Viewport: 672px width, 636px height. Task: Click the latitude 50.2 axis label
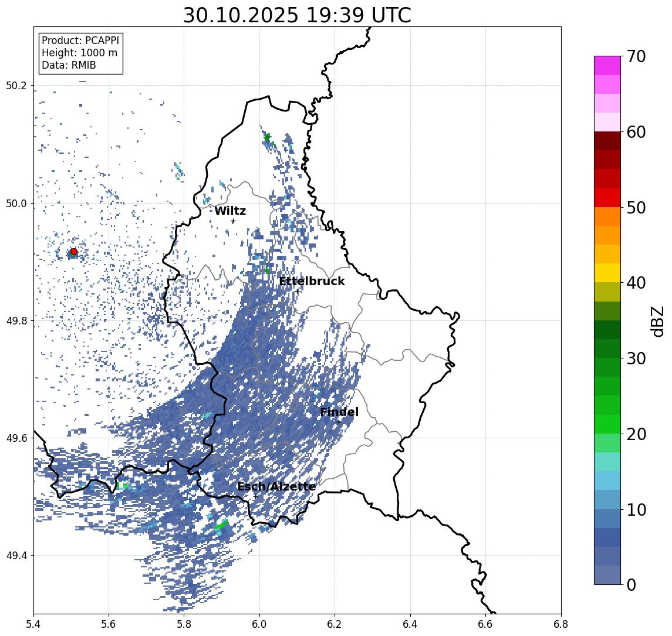(16, 85)
